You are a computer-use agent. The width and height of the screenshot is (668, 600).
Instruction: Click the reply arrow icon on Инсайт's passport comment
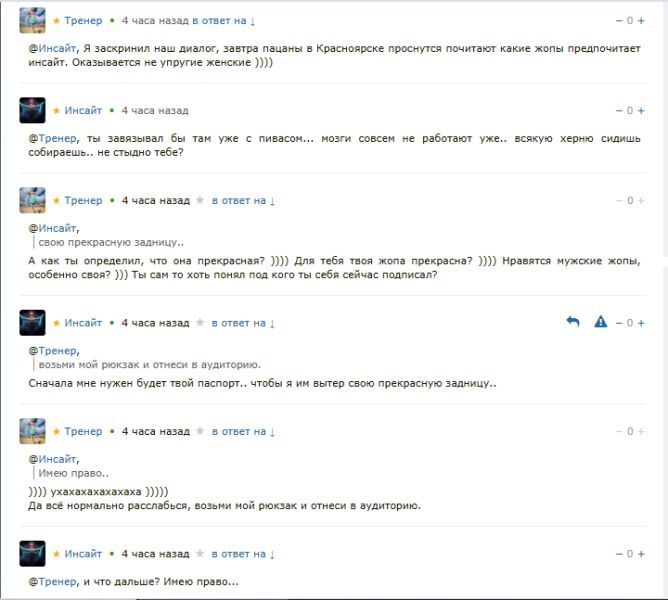573,322
